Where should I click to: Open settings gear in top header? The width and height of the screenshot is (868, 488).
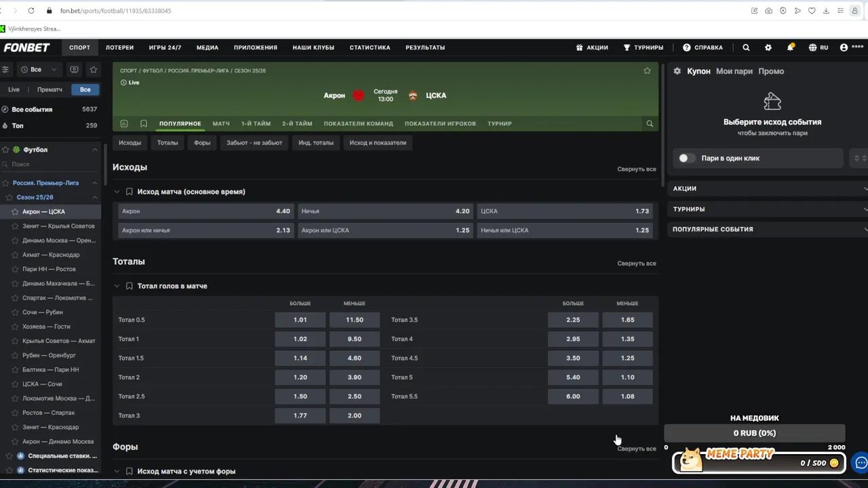pos(768,47)
